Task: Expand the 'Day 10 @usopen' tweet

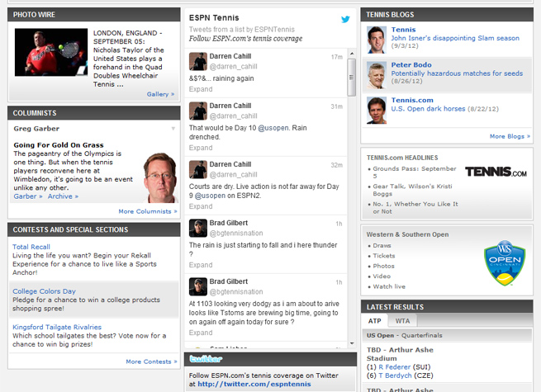Action: click(201, 148)
